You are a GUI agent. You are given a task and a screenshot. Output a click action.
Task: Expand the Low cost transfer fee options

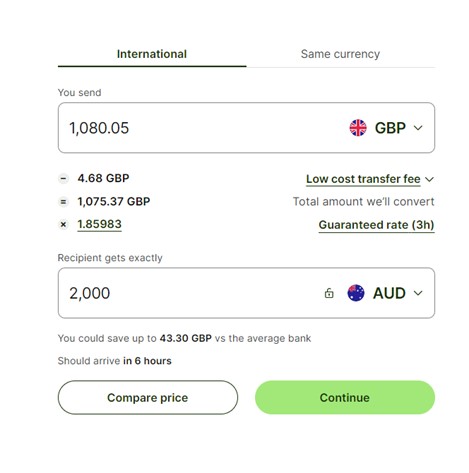point(370,179)
